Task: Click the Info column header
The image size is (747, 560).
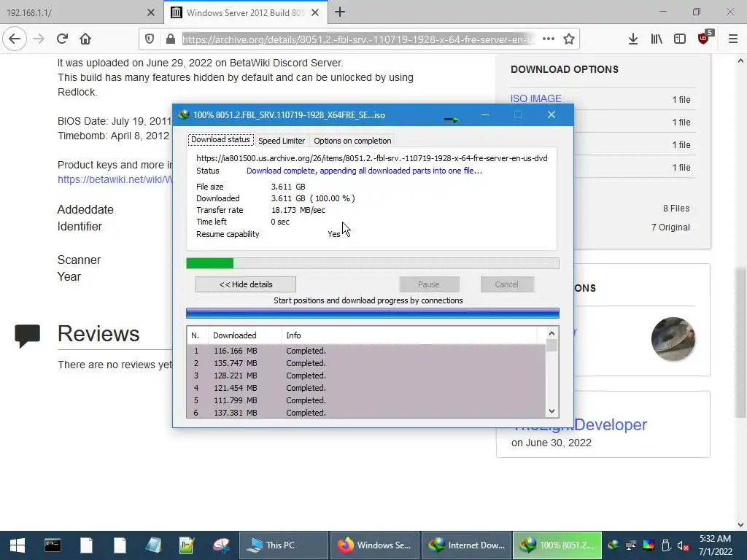Action: [x=410, y=335]
